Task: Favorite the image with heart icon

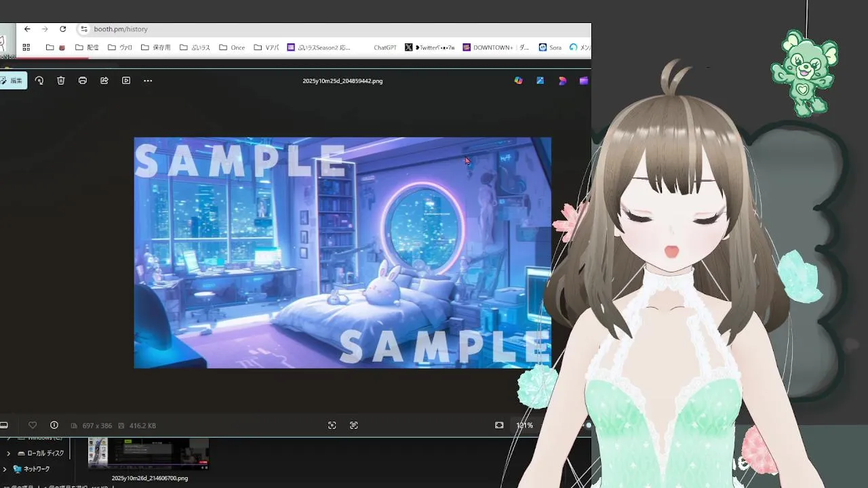Action: [x=33, y=425]
